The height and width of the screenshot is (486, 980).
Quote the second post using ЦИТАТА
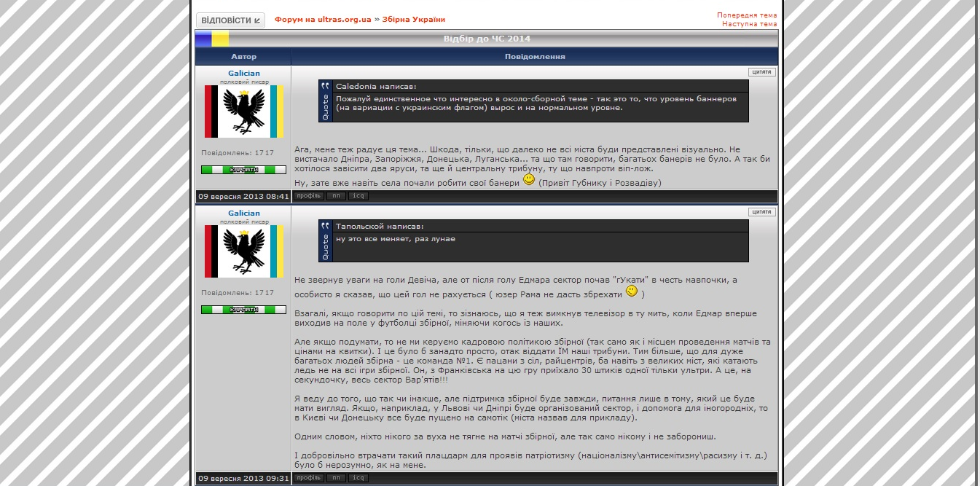[x=761, y=212]
